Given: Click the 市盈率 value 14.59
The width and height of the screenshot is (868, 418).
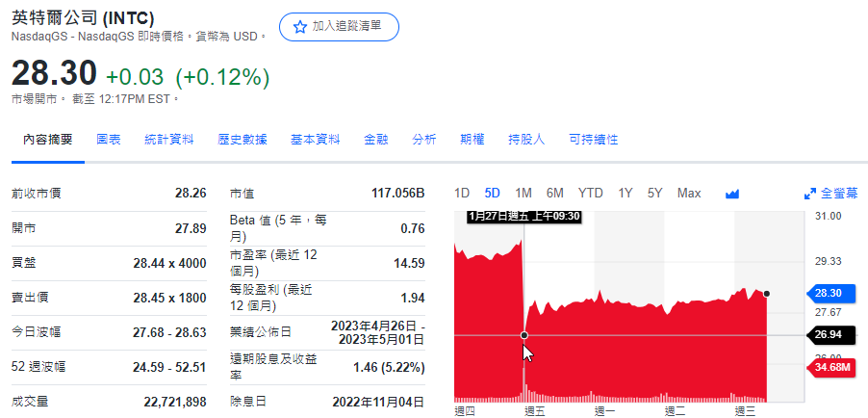Looking at the screenshot, I should pyautogui.click(x=410, y=263).
